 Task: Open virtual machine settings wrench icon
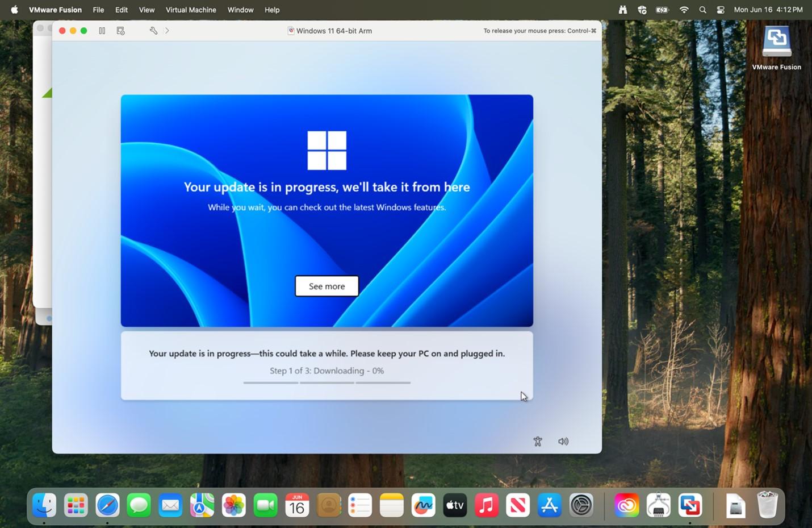(153, 31)
